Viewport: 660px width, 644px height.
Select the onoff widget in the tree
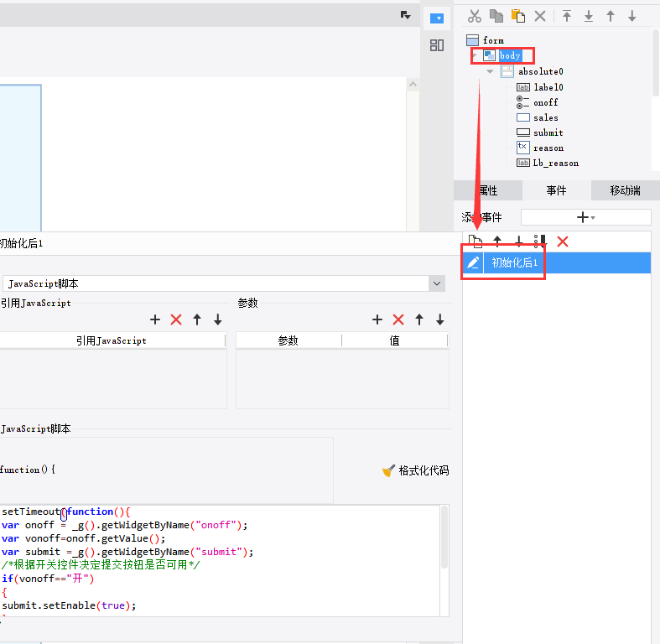[546, 102]
